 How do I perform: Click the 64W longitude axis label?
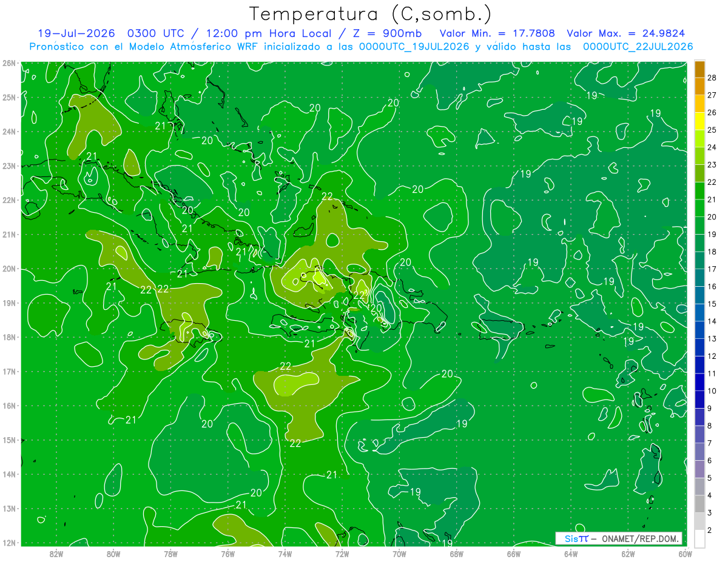[x=571, y=554]
